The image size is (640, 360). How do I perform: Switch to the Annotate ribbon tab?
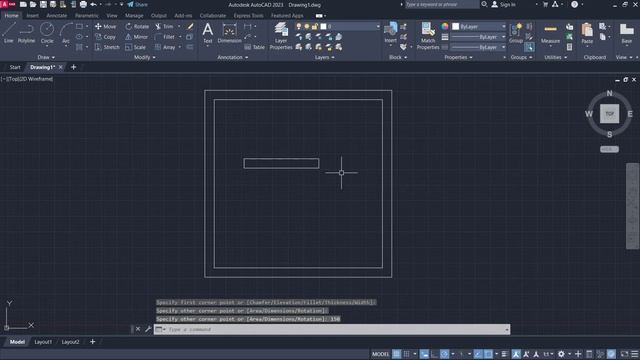tap(56, 16)
